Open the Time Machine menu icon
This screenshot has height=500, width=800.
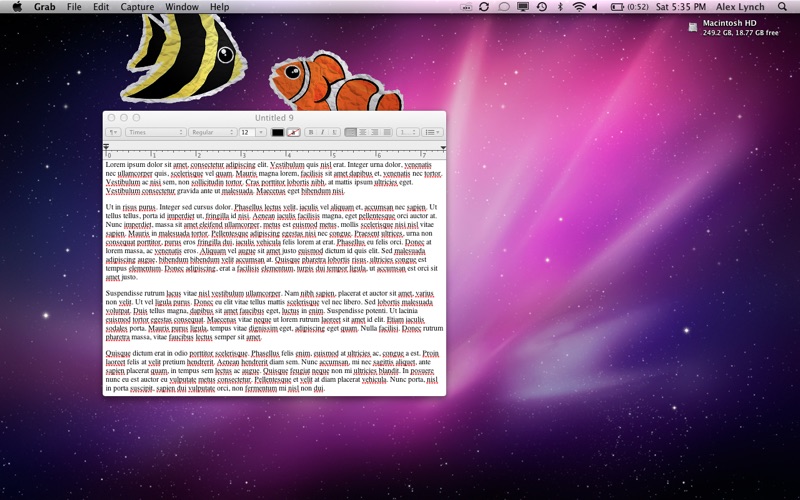pos(541,7)
